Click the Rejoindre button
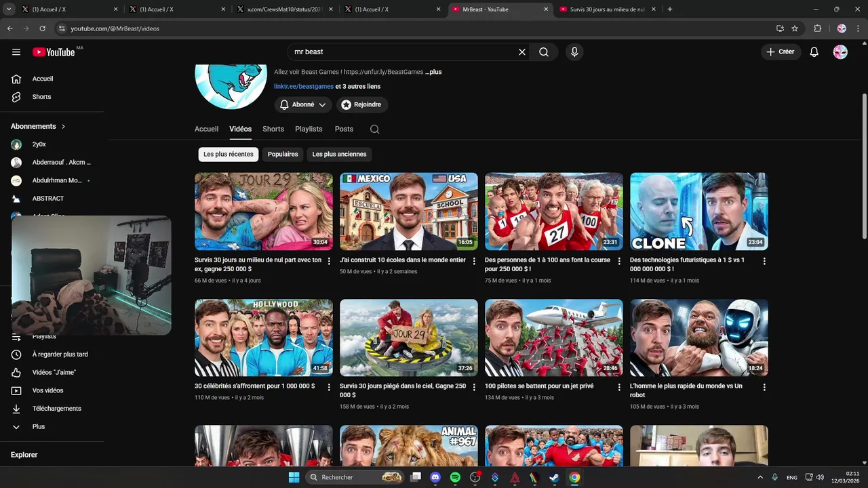 click(x=362, y=105)
